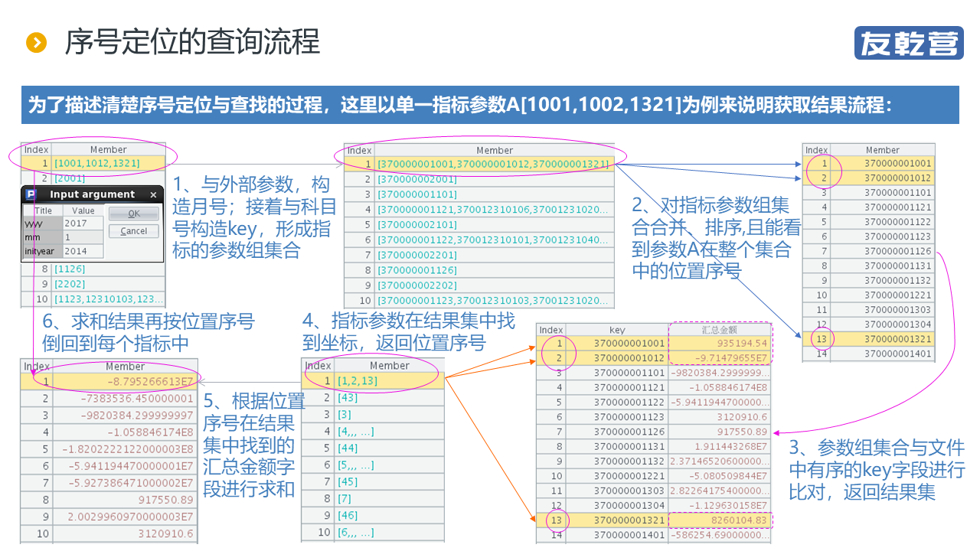Click the 汇总金额 column header
980x551 pixels.
(719, 330)
